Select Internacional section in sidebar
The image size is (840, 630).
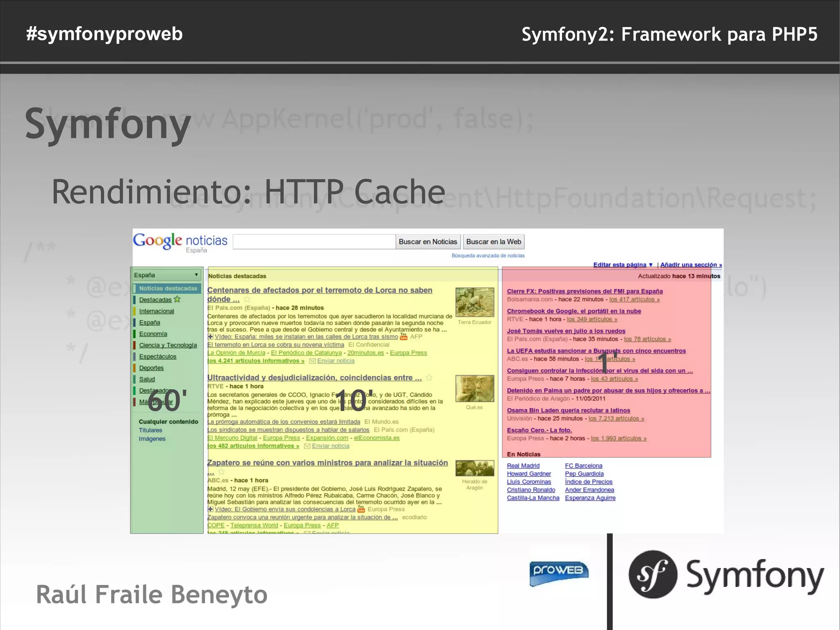(156, 311)
